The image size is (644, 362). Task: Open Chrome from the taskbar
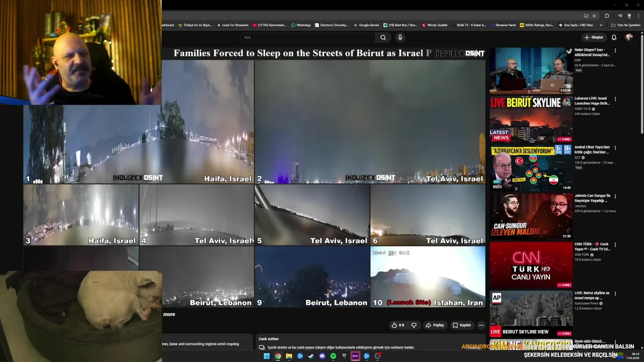(278, 356)
